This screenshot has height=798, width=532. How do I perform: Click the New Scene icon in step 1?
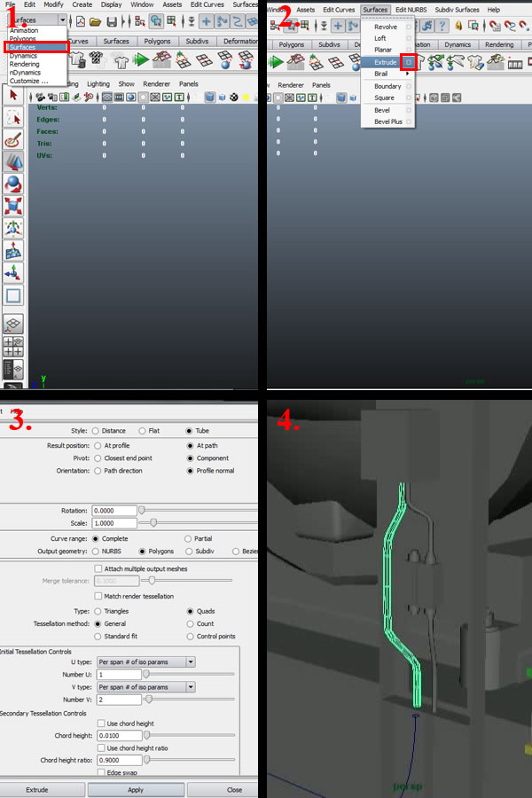click(81, 21)
